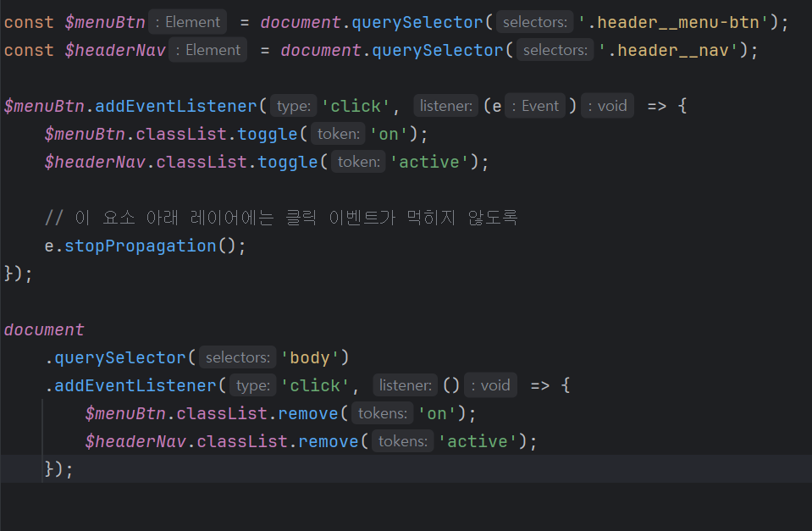Click remove in $headerNav.classList.remove
This screenshot has height=531, width=812.
[x=328, y=441]
